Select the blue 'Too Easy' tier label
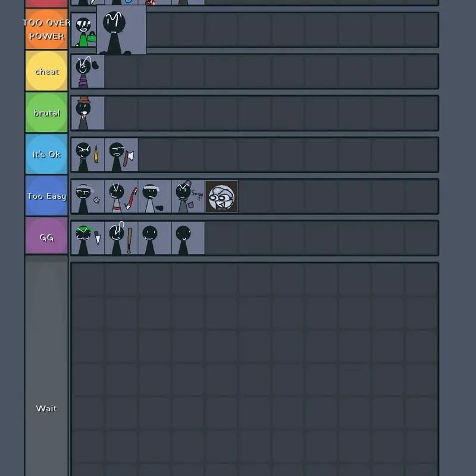Image resolution: width=476 pixels, height=476 pixels. 46,196
